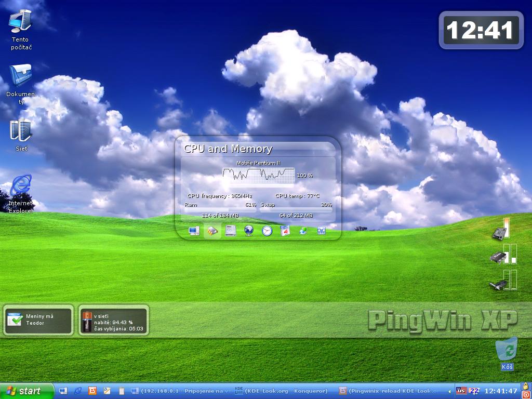Click the CPU temp 77°C text
This screenshot has height=399, width=532.
point(297,196)
